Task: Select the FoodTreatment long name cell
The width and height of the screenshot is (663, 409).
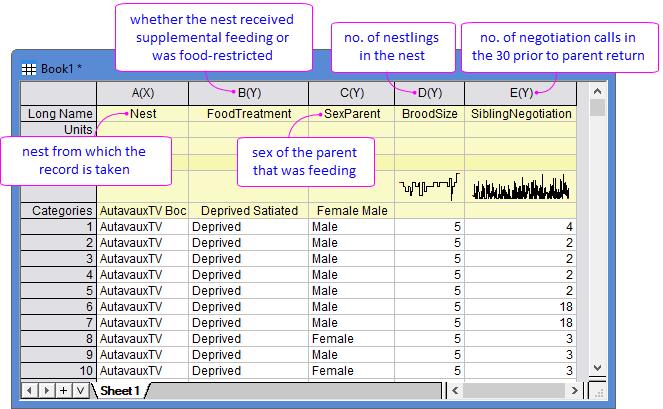Action: (249, 114)
